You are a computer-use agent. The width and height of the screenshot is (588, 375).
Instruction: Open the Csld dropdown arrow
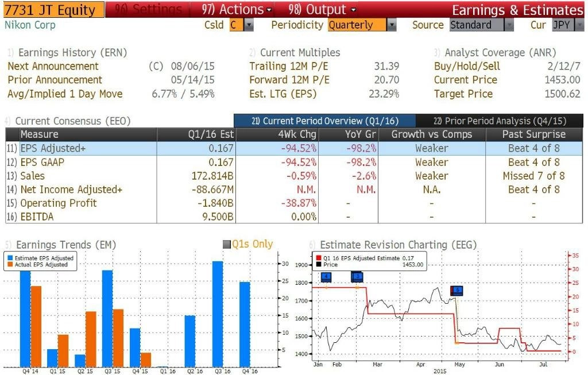pyautogui.click(x=249, y=25)
